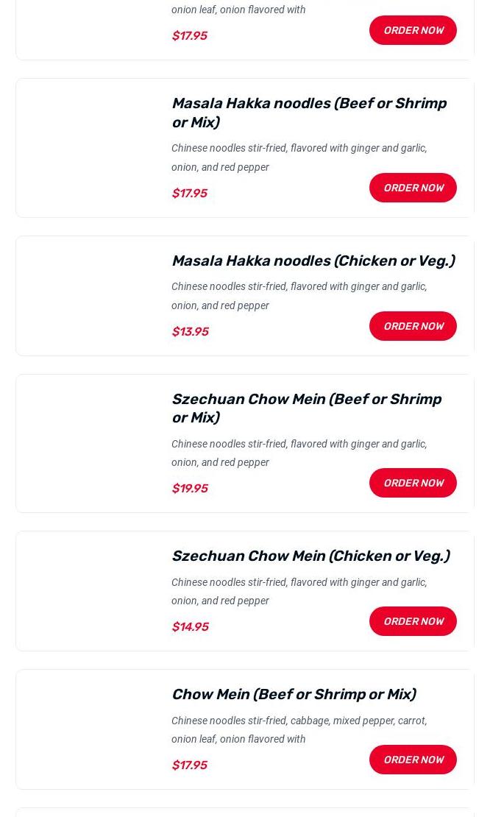Screen dimensions: 504x817
Task: Select the Masala Hakka noodles (Chicken or Veg.) heading
Action: 313,261
